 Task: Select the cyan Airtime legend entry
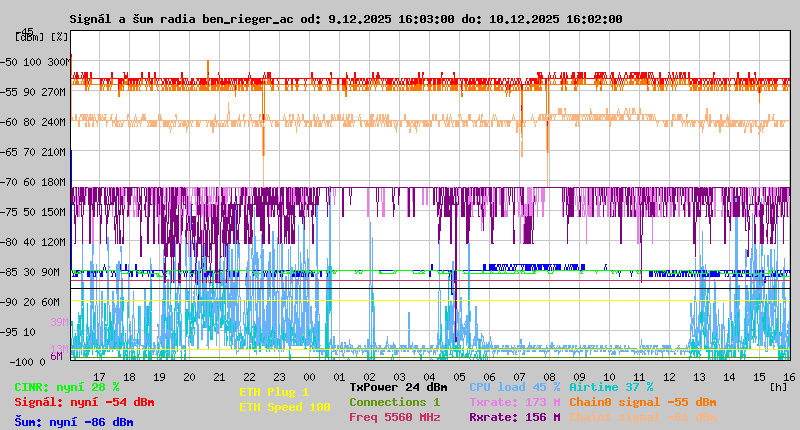(x=611, y=387)
